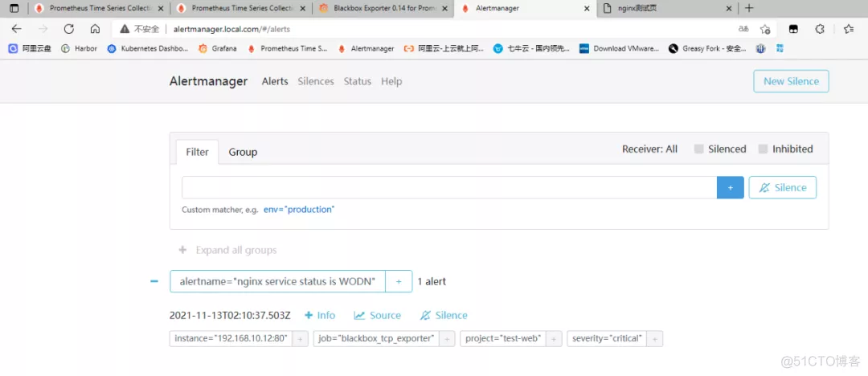This screenshot has width=868, height=376.
Task: Open the Tampermonkey extension icon
Action: click(x=794, y=29)
